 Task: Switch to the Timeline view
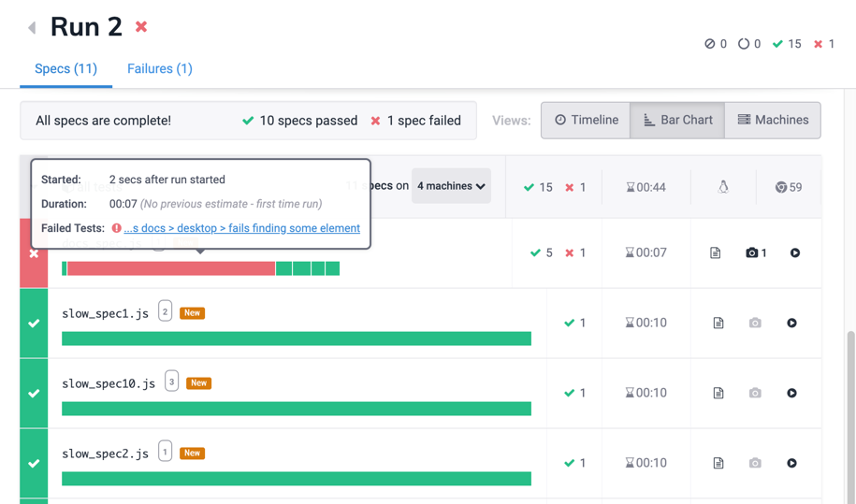[x=586, y=120]
